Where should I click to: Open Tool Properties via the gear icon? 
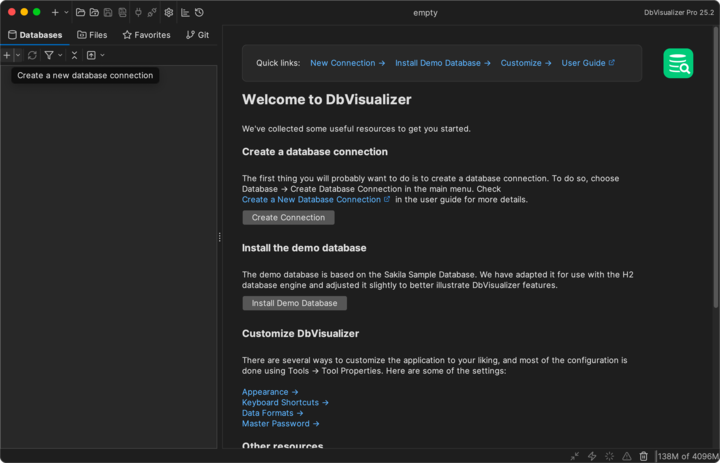point(168,12)
